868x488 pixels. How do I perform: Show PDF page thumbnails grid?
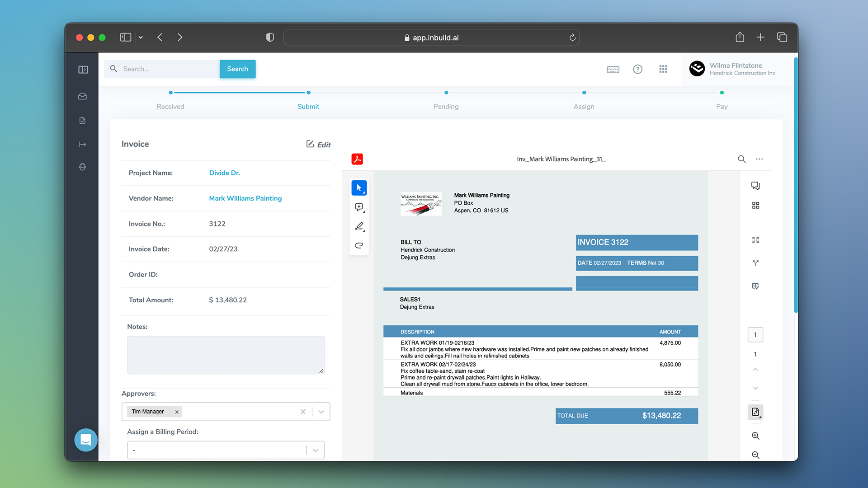pos(755,205)
